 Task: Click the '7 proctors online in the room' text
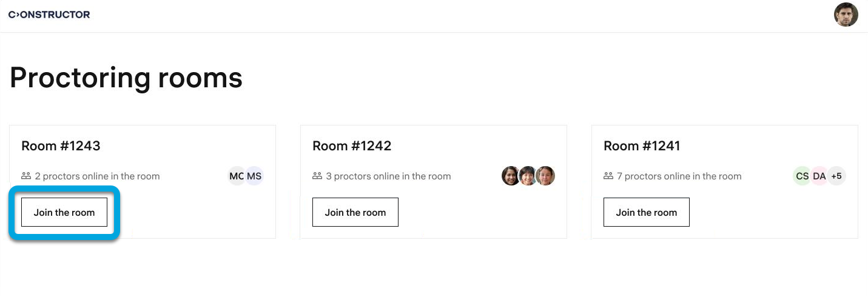coord(679,176)
